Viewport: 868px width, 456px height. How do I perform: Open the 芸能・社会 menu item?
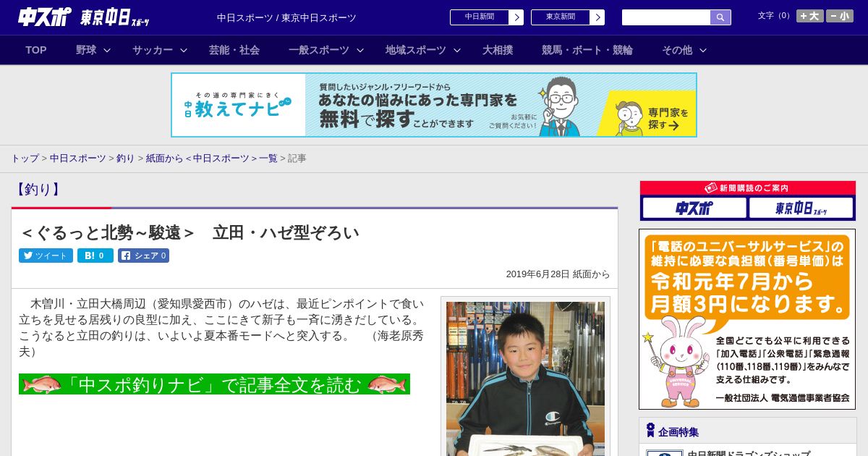pos(234,50)
